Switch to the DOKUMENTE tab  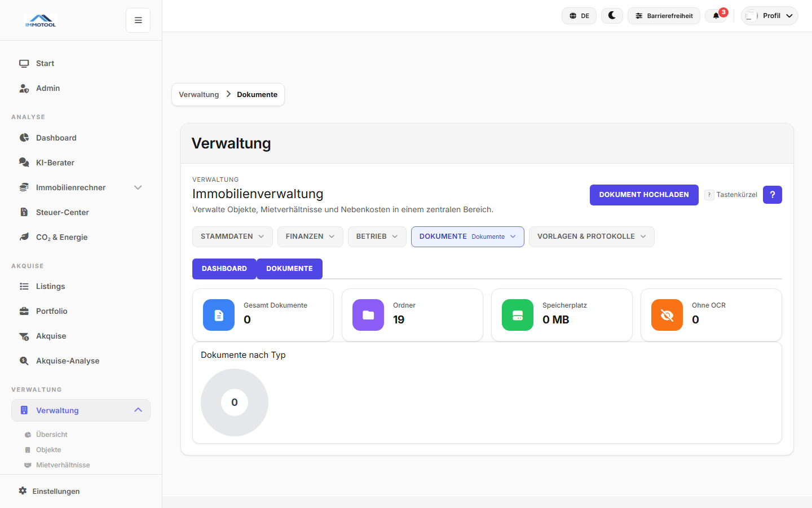tap(289, 269)
